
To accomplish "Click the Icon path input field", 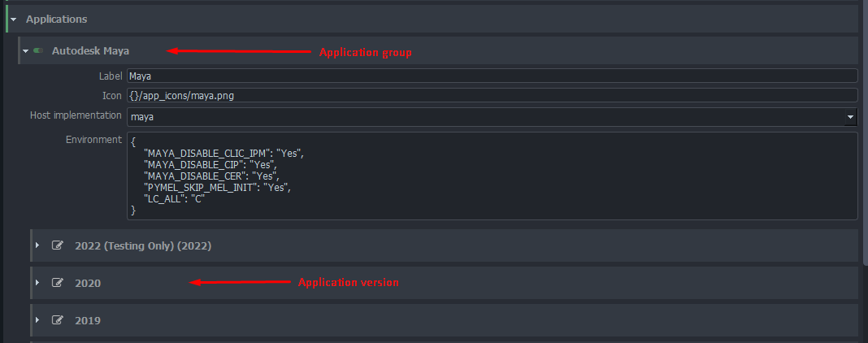I will point(491,95).
